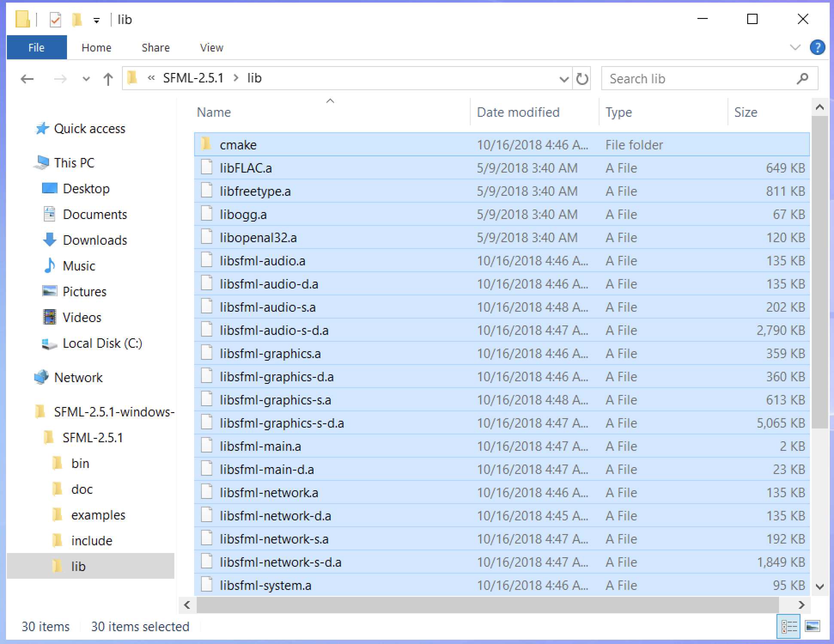Open Documents in the navigation pane
834x644 pixels.
coord(95,214)
